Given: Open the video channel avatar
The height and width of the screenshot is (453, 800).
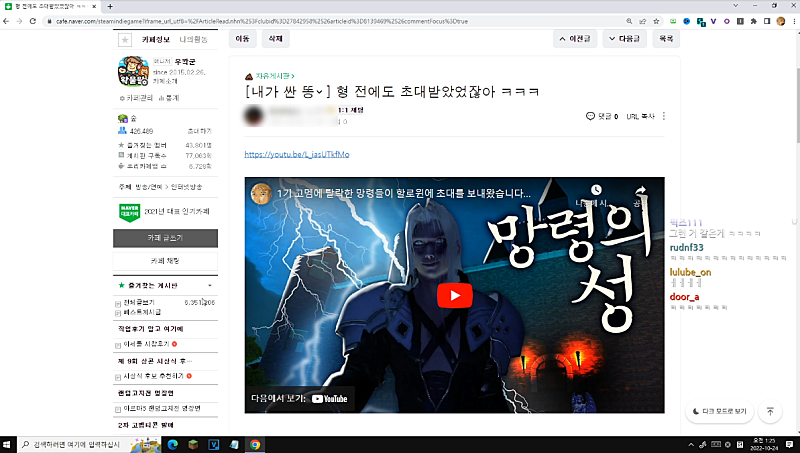Looking at the screenshot, I should click(x=261, y=194).
